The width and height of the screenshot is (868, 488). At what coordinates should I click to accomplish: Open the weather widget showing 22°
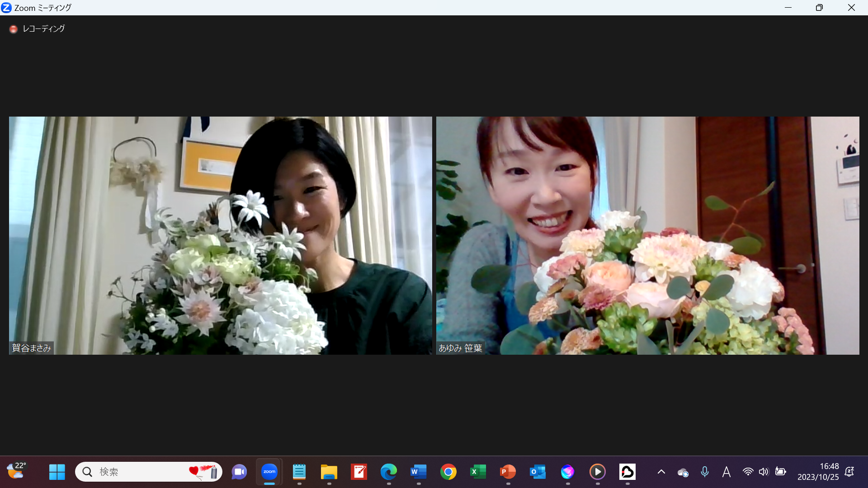[16, 471]
